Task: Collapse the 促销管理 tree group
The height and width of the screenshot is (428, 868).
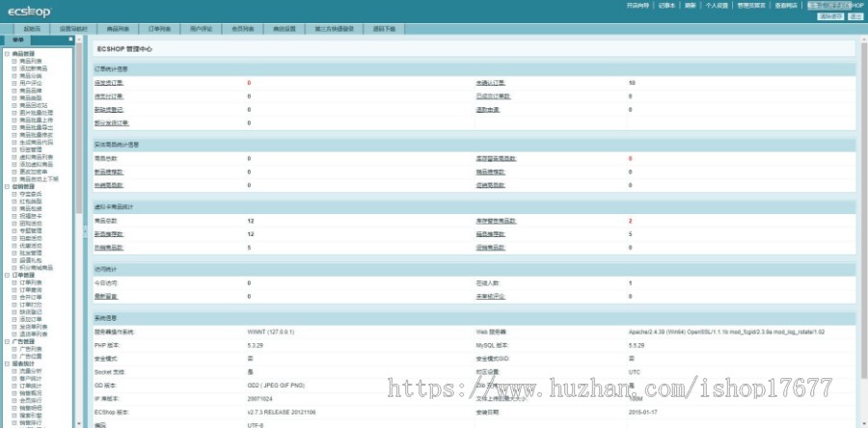Action: [x=7, y=186]
